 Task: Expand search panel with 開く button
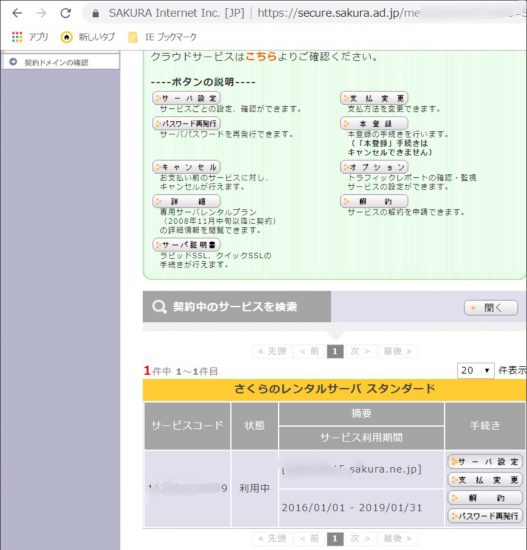(491, 308)
